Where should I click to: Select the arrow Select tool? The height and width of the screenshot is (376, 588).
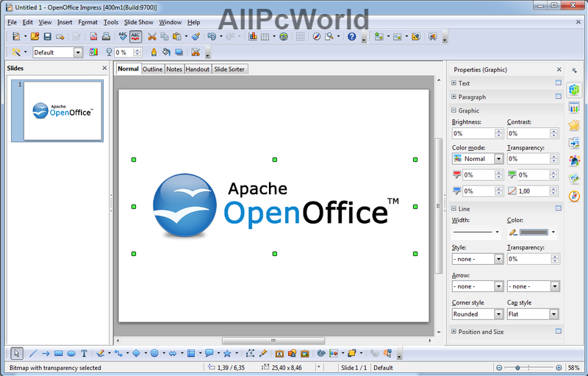point(16,353)
